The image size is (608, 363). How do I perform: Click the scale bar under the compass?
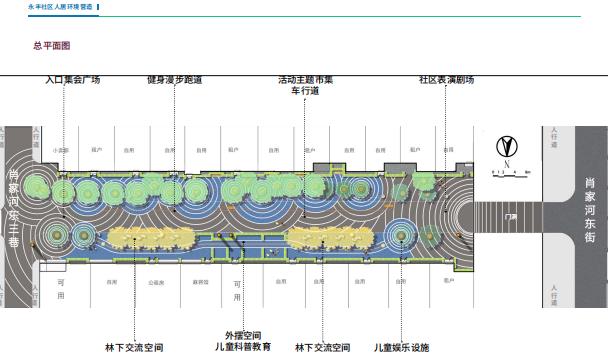(511, 174)
